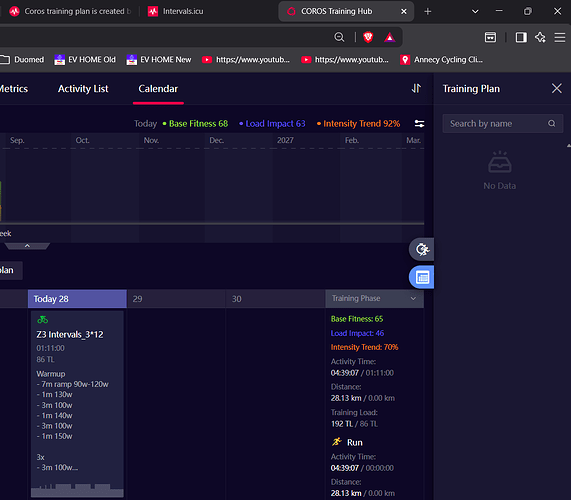Screen dimensions: 571x500
Task: Click the green cycling workout icon
Action: 43,320
